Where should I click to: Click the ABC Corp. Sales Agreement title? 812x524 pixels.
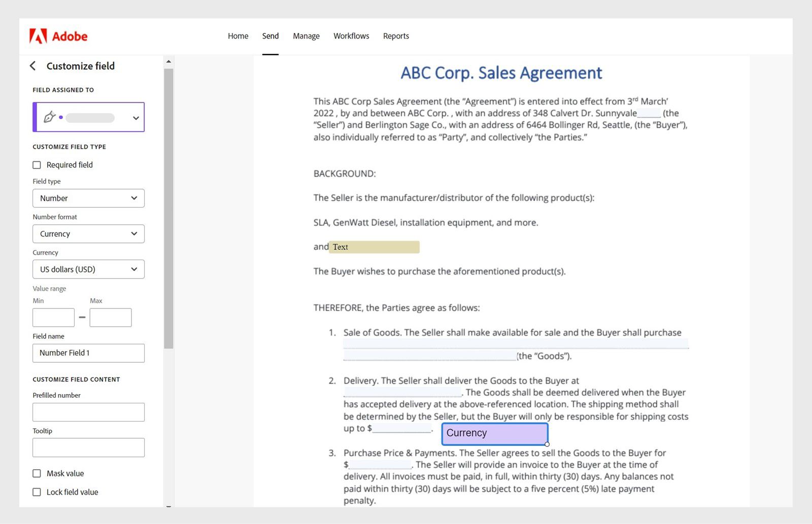pyautogui.click(x=501, y=73)
